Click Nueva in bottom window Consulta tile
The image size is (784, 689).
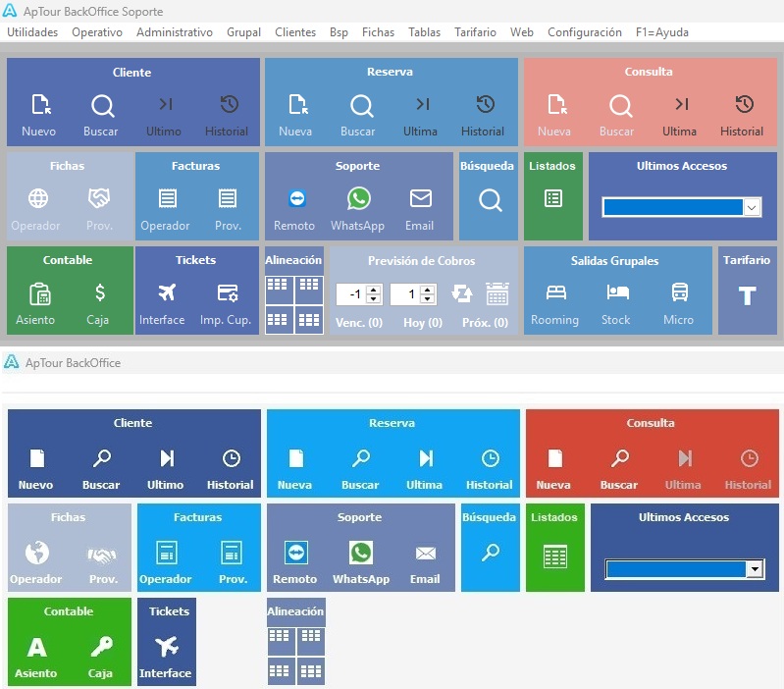(554, 469)
